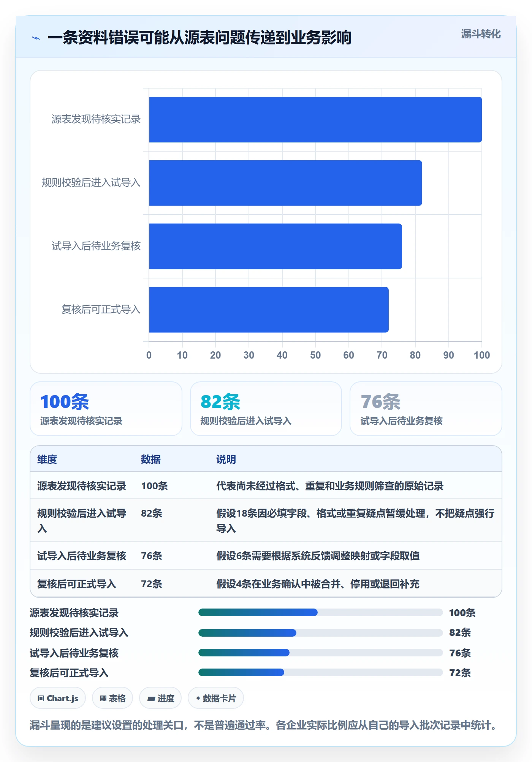Click the description 代表尚未经过格式、重复和业务规则筛查的原始记录
532x762 pixels.
click(330, 486)
